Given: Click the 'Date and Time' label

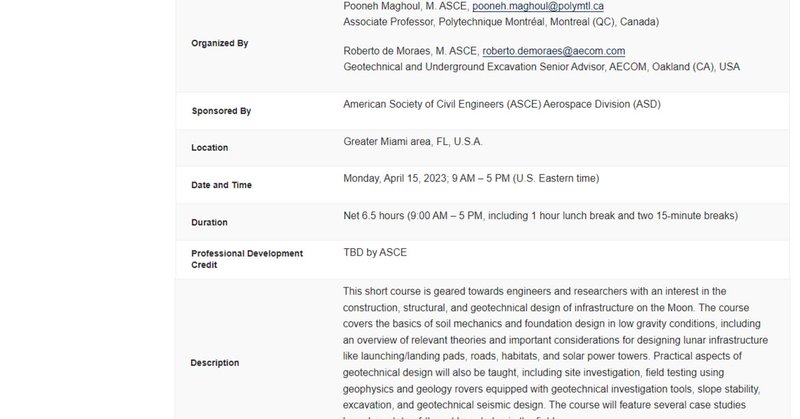Looking at the screenshot, I should 221,185.
